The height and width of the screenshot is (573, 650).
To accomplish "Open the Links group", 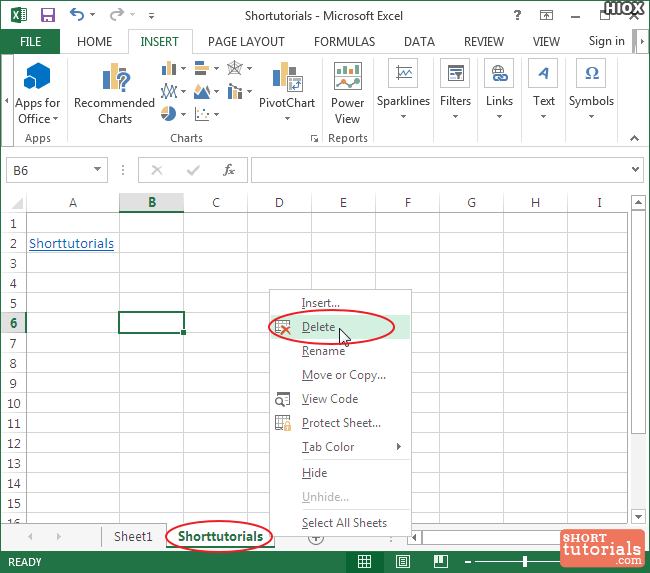I will pos(500,90).
